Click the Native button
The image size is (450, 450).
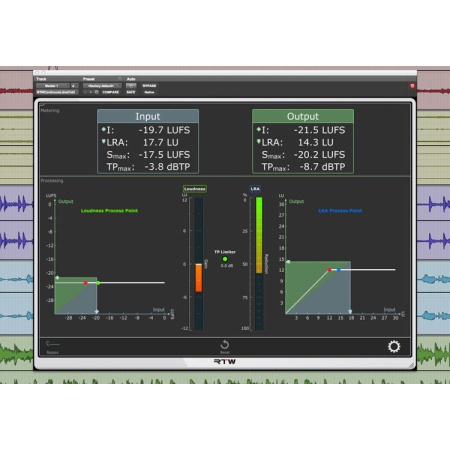pos(149,92)
